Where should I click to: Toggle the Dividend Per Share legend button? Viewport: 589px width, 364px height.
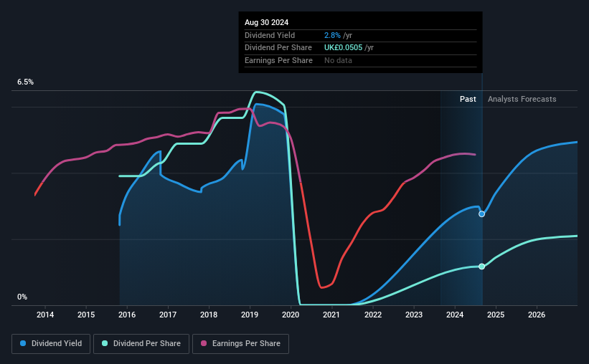141,344
